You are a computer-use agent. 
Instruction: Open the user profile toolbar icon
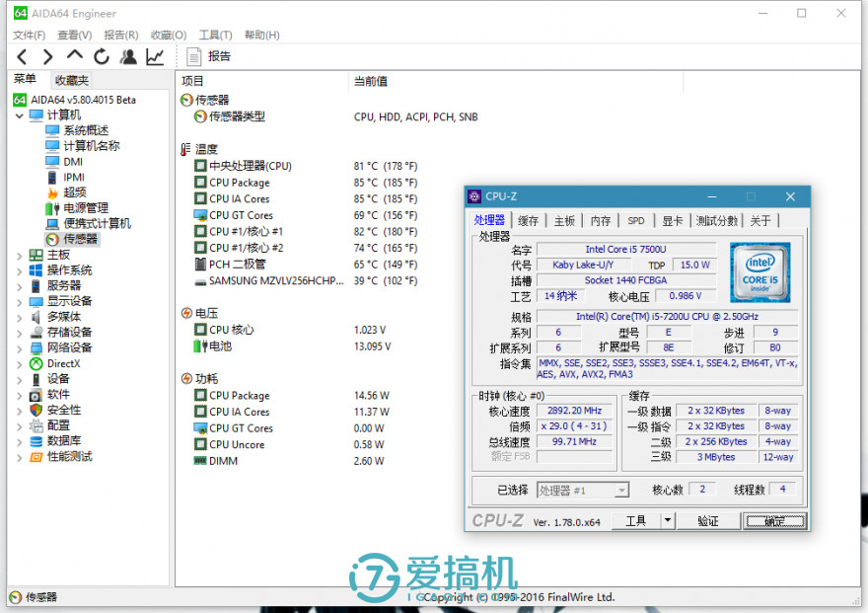point(128,56)
